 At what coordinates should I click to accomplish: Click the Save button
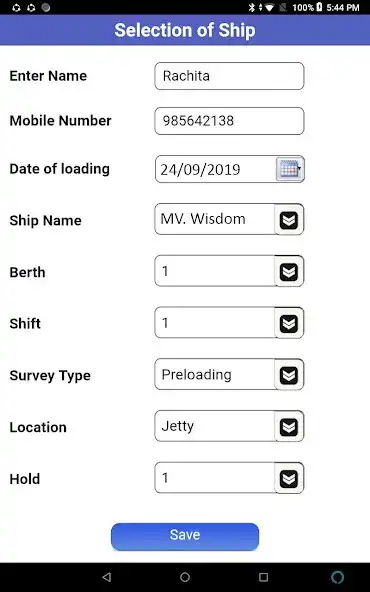tap(185, 536)
